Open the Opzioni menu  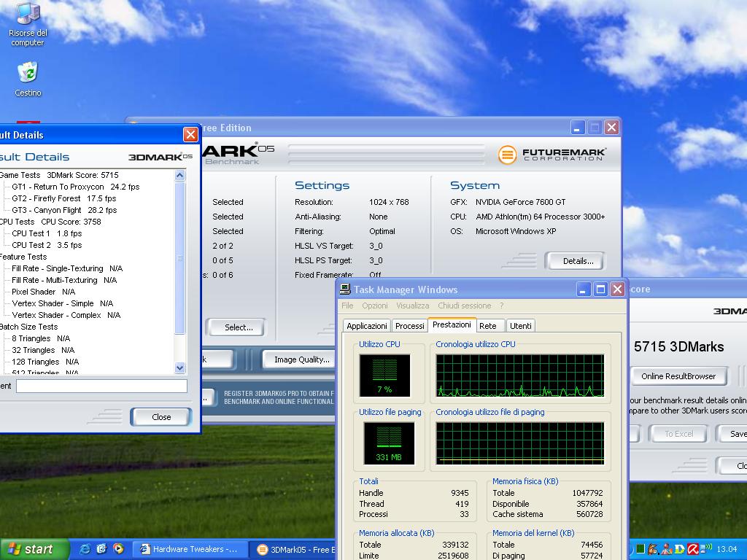coord(374,306)
